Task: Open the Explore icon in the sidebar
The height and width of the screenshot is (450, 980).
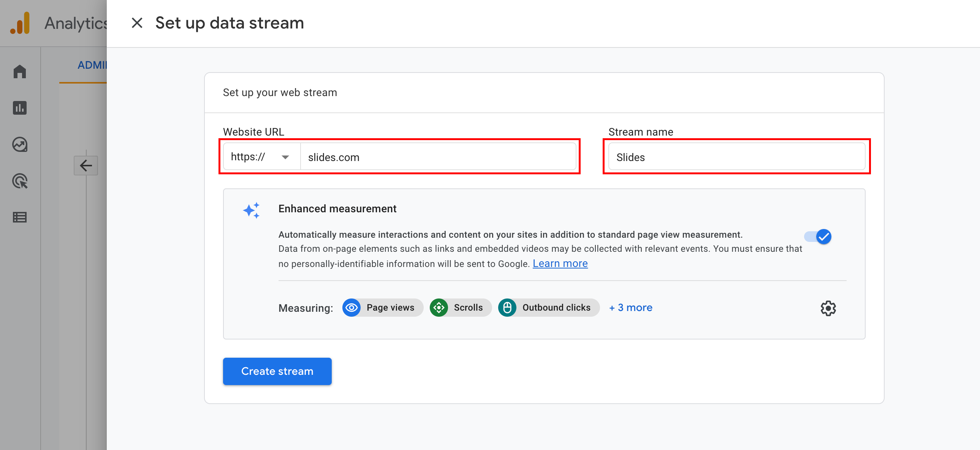Action: [x=20, y=144]
